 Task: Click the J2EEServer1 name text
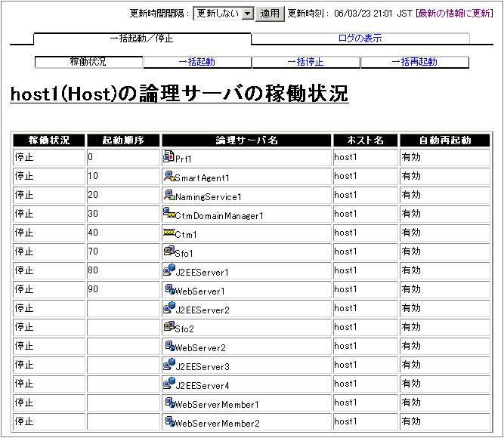coord(203,272)
